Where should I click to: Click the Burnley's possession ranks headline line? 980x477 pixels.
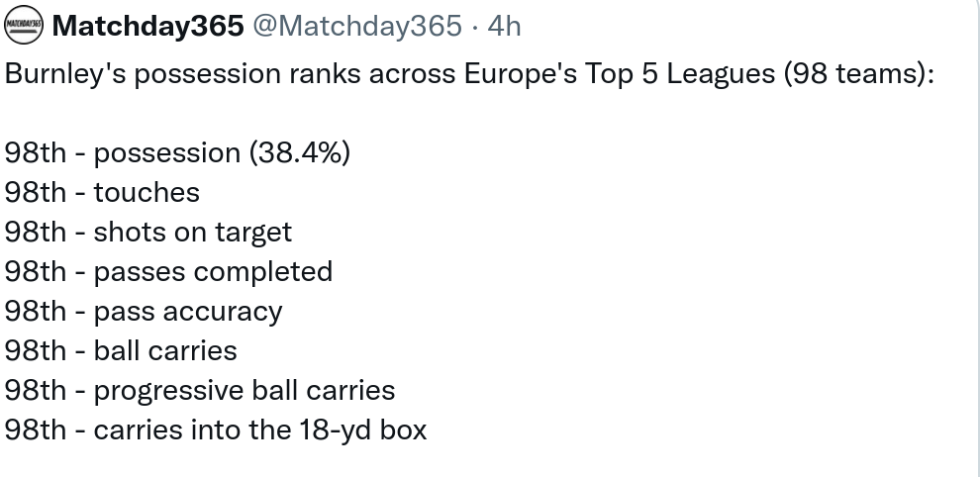click(x=469, y=74)
